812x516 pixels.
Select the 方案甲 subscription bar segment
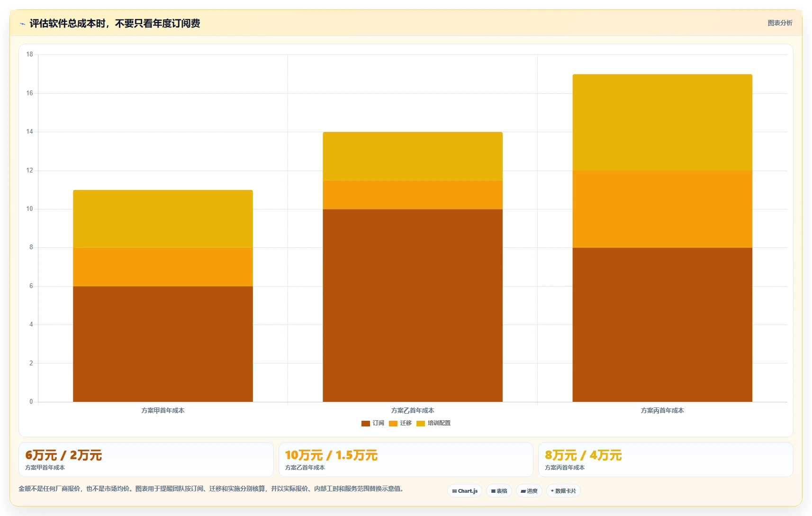coord(163,344)
